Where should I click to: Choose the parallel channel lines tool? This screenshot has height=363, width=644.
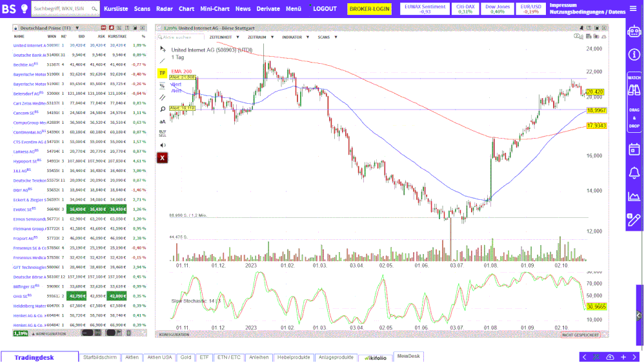163,97
